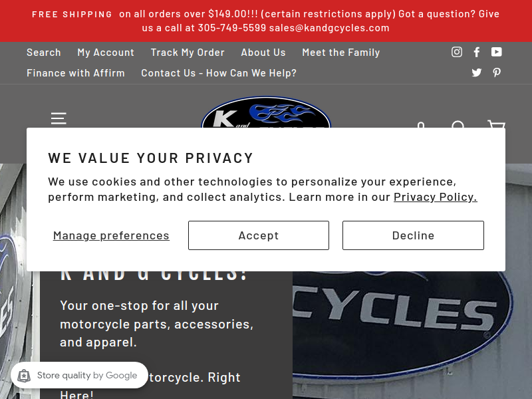Open the Instagram social icon
This screenshot has width=532, height=399.
point(457,52)
